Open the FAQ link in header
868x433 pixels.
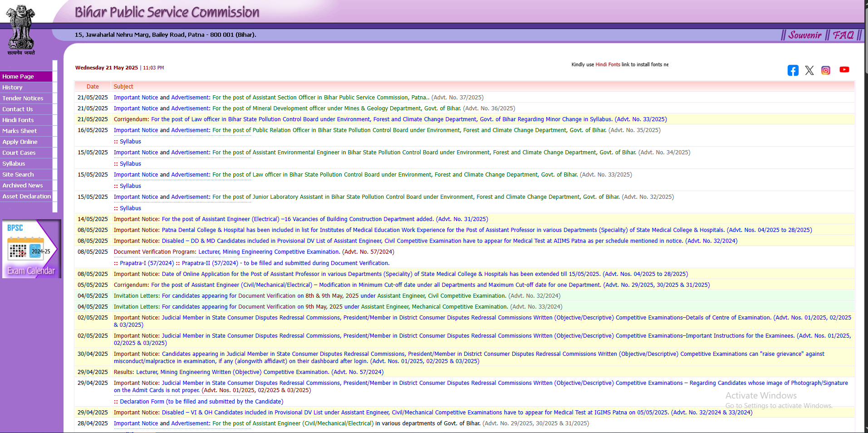(x=843, y=35)
